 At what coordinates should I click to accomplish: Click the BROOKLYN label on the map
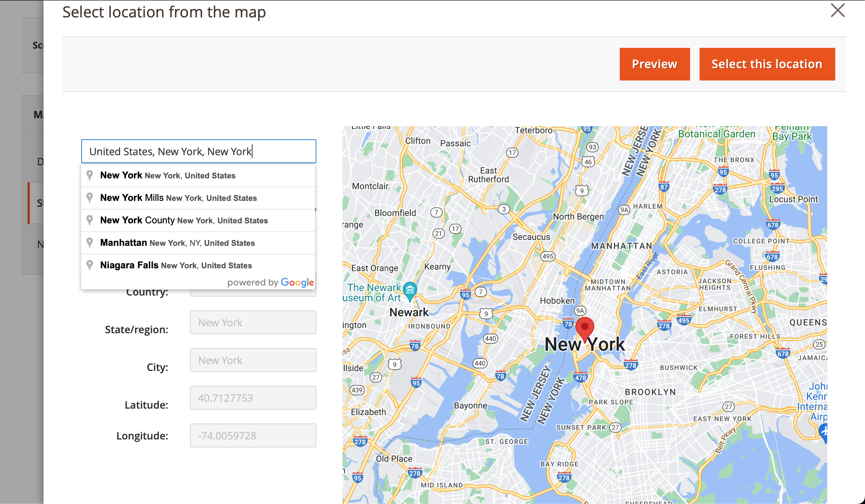651,392
